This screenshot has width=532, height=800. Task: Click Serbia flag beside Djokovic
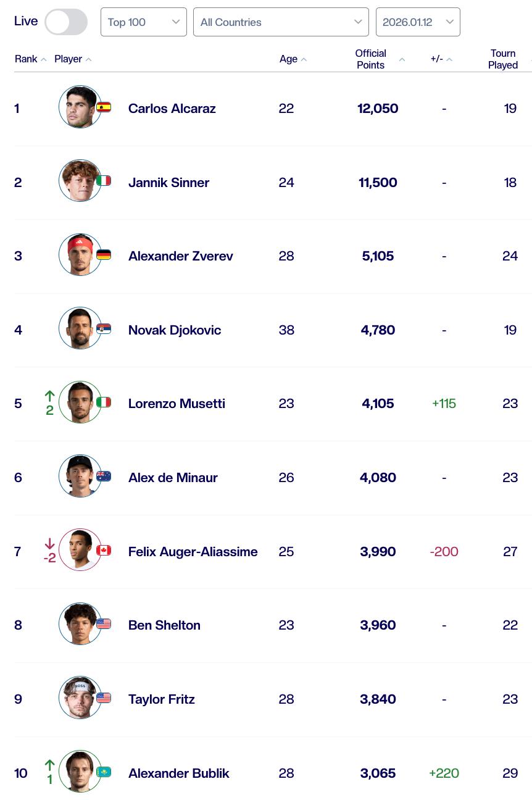(104, 328)
